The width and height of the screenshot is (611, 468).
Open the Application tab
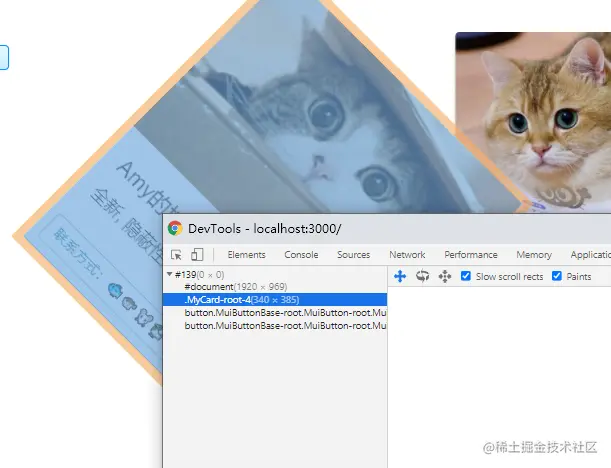pos(590,255)
